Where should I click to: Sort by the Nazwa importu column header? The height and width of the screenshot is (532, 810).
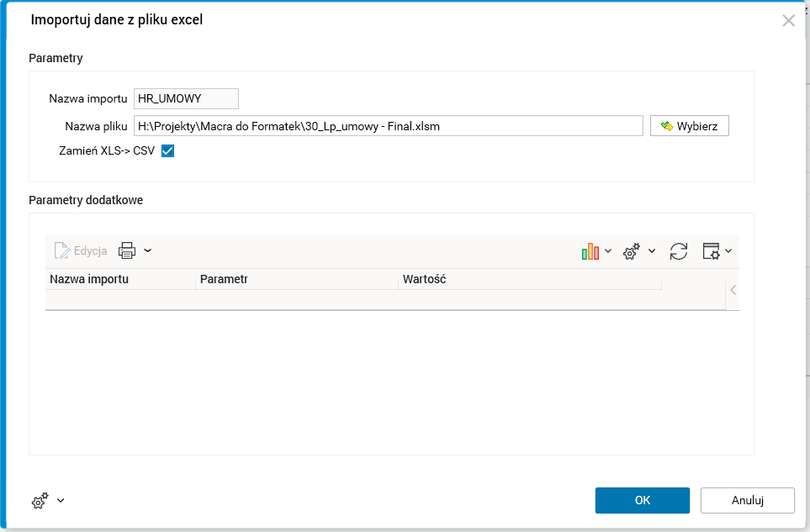(119, 279)
